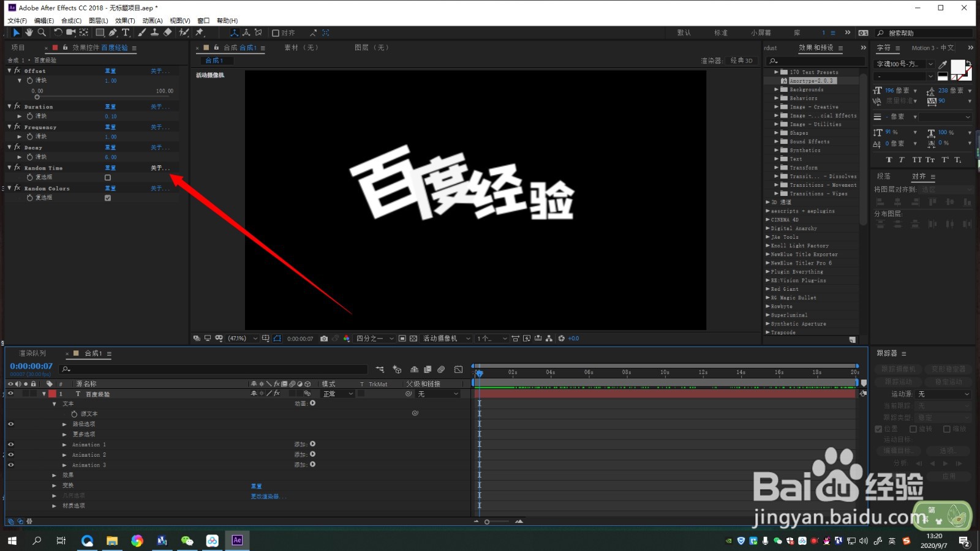Select the Hand tool in the toolbar
The image size is (980, 551).
[x=28, y=32]
